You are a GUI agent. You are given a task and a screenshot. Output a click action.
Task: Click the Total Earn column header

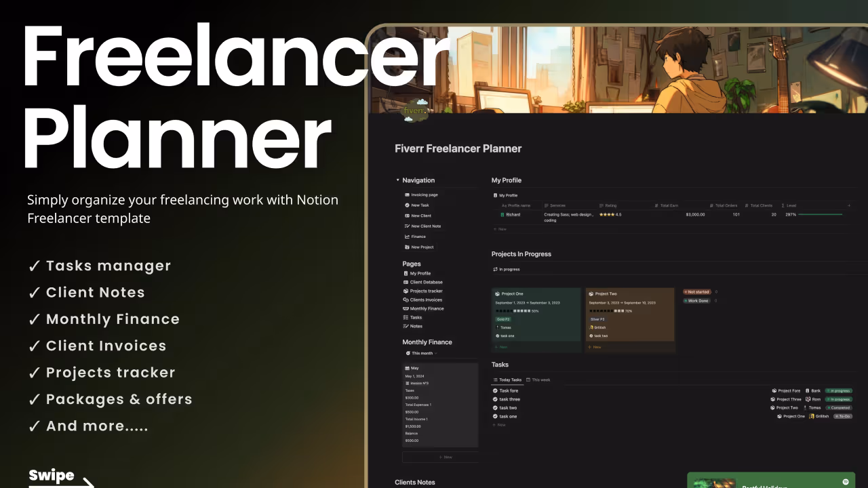point(667,205)
